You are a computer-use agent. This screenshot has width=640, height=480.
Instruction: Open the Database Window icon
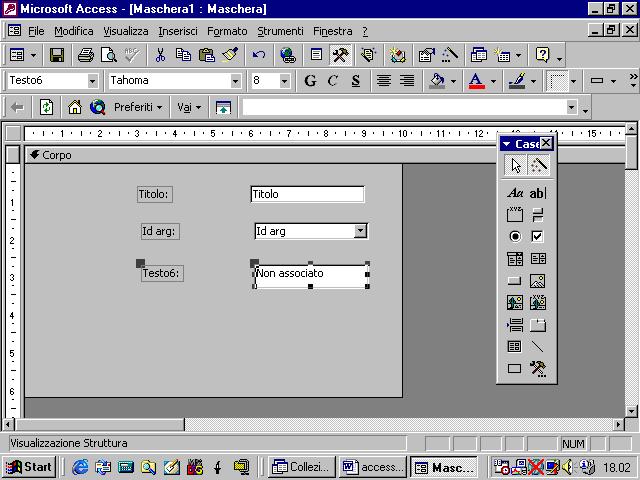[x=478, y=55]
